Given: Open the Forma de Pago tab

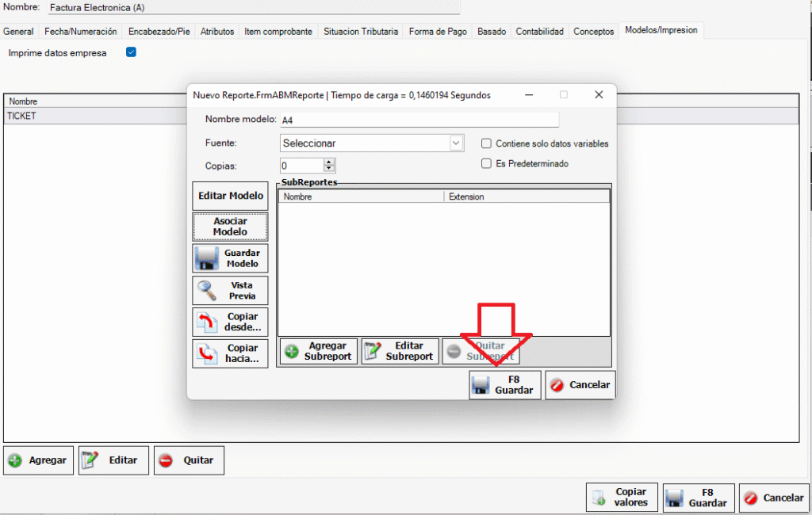Looking at the screenshot, I should (438, 32).
